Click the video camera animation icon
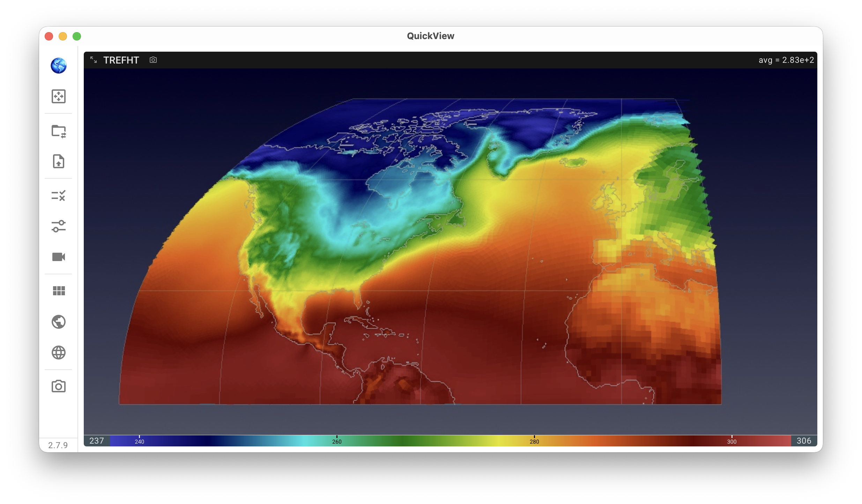The width and height of the screenshot is (862, 504). [x=59, y=257]
